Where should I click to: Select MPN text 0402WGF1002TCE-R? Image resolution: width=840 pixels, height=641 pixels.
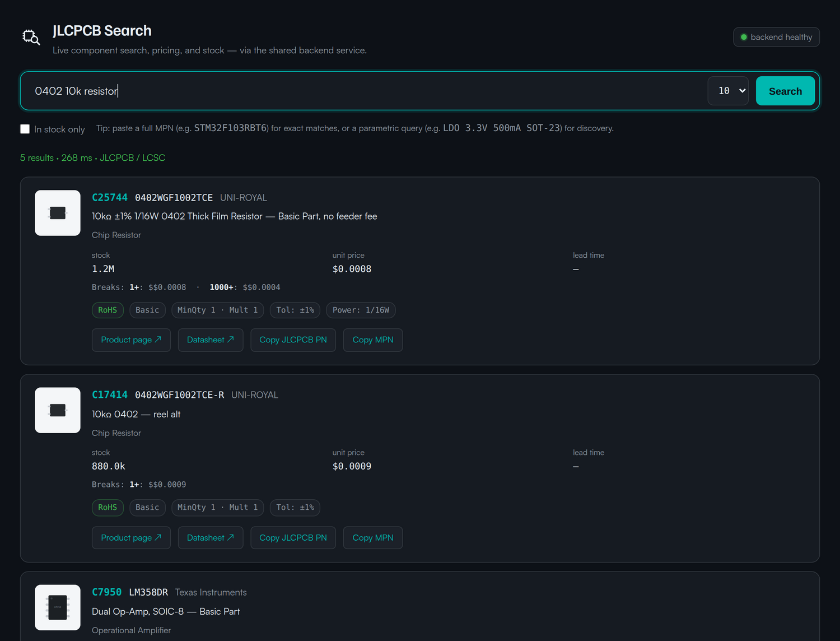point(179,395)
